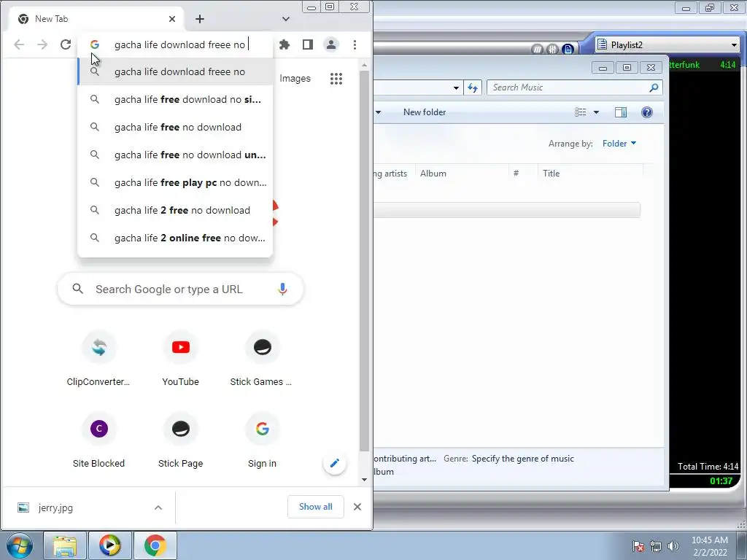This screenshot has width=747, height=560.
Task: Open the Google Sign in shortcut
Action: coord(262,441)
